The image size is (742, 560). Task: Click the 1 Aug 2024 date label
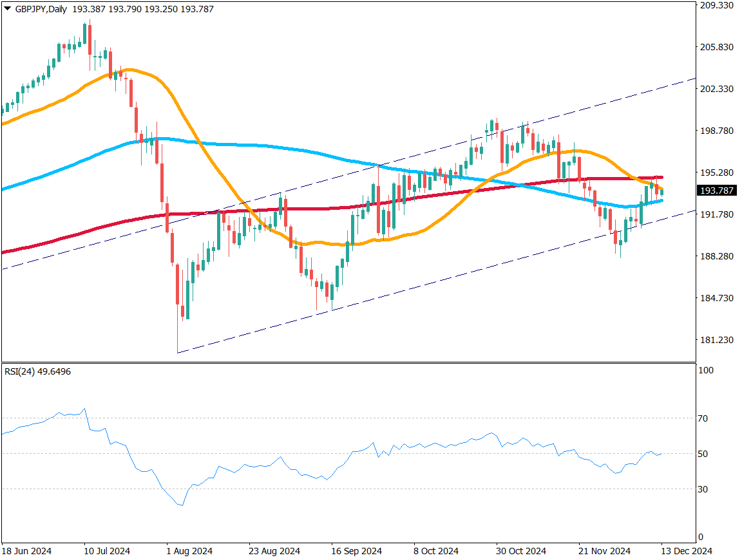click(189, 552)
